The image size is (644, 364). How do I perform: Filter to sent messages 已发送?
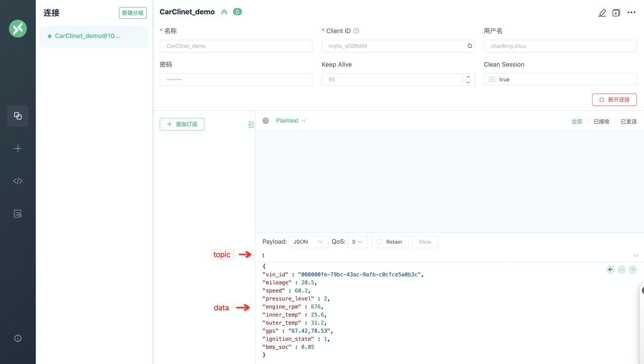(x=629, y=121)
